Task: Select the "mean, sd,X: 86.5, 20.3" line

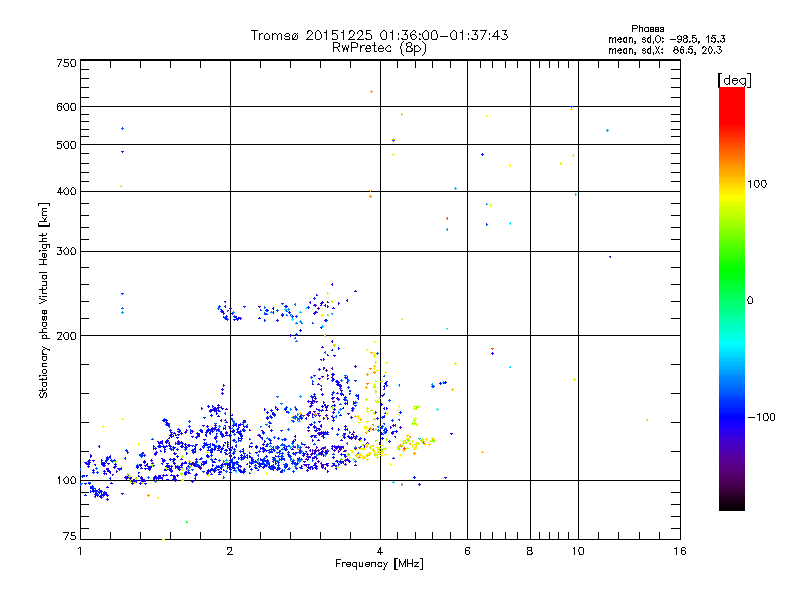Action: tap(665, 50)
